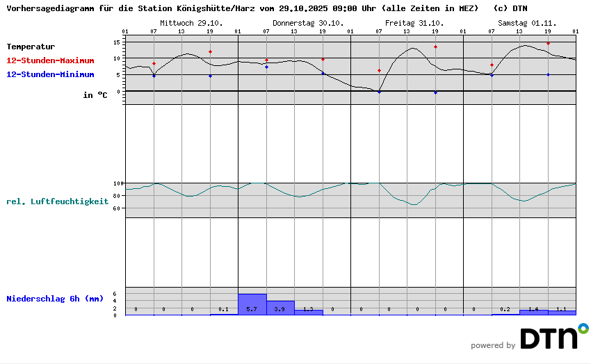
Task: Click the 'powered by' text
Action: (493, 345)
